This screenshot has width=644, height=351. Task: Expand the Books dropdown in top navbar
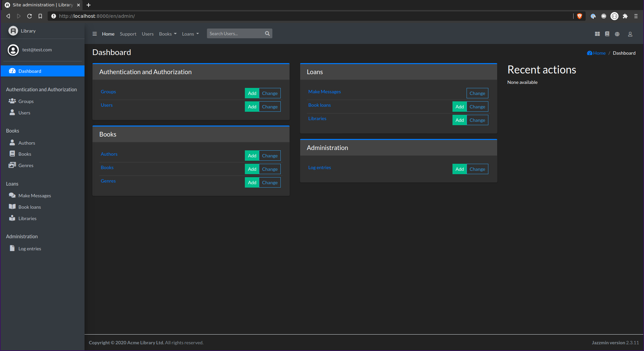(168, 34)
